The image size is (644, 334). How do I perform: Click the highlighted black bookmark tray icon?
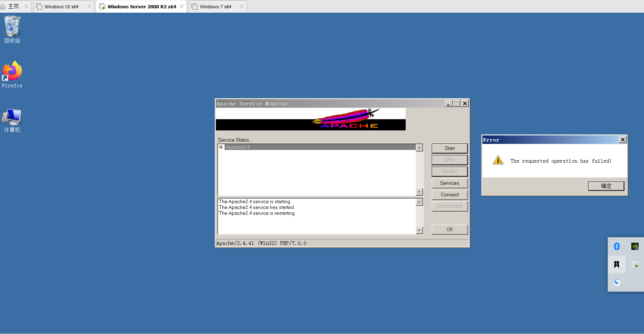click(617, 264)
